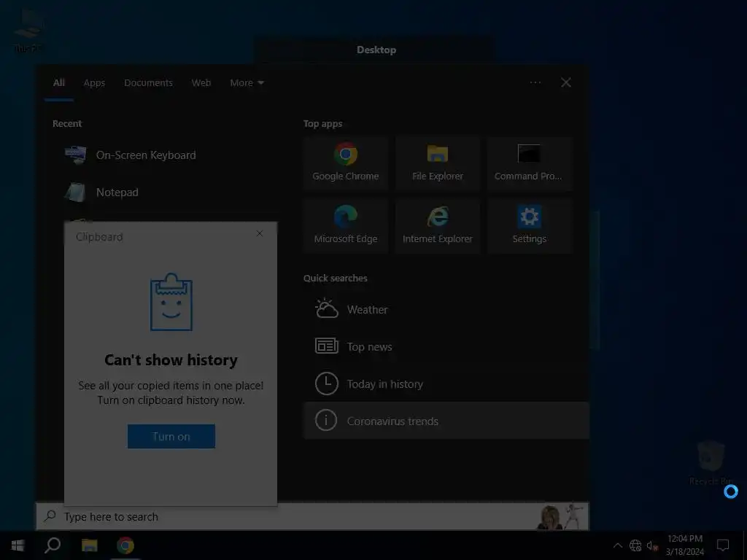Click the muted volume tray icon

651,545
